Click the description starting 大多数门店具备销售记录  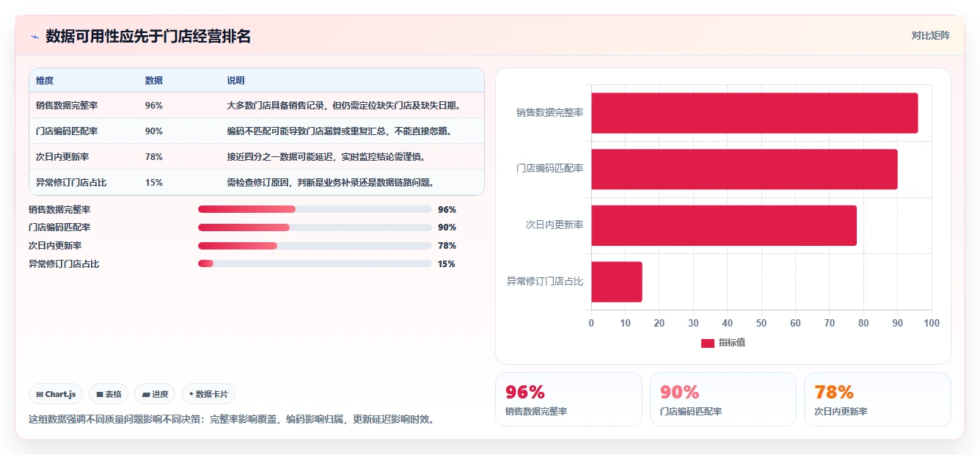click(346, 106)
